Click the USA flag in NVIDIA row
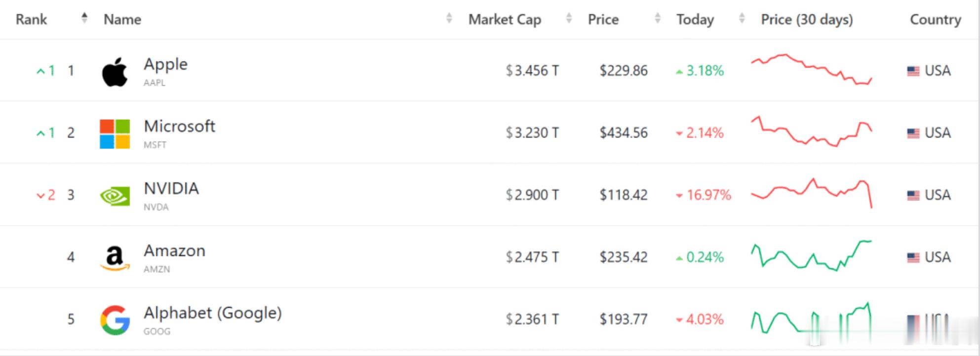The width and height of the screenshot is (980, 356). point(913,195)
